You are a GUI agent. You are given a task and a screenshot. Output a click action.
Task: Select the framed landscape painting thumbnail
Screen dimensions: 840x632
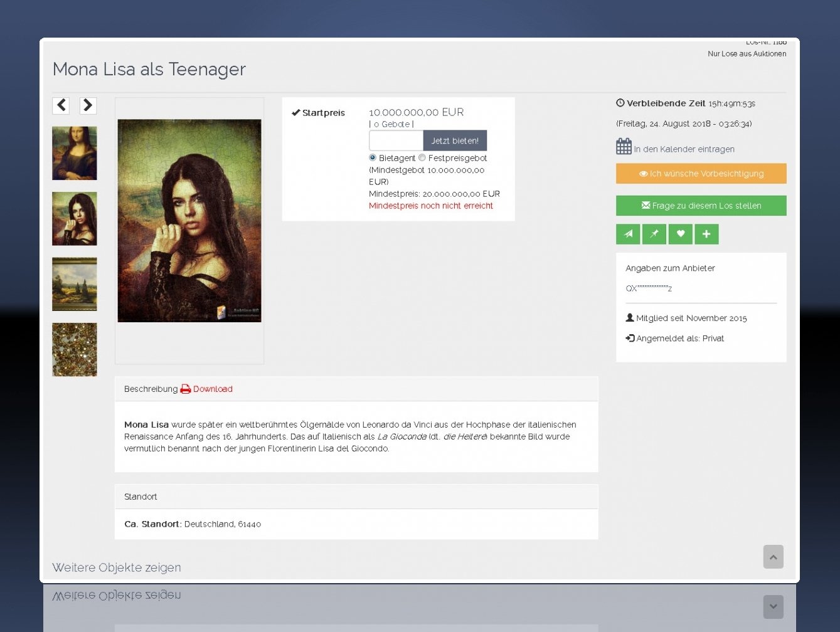pos(75,284)
